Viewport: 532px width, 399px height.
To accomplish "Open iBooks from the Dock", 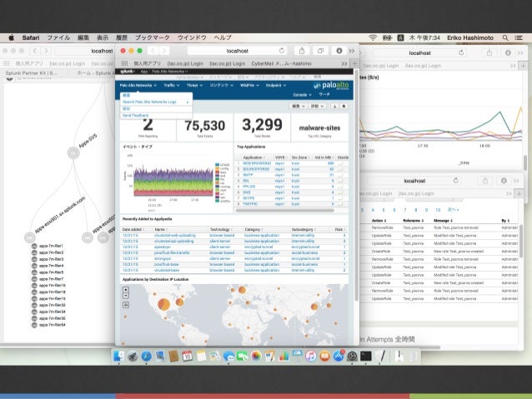I will [x=324, y=356].
